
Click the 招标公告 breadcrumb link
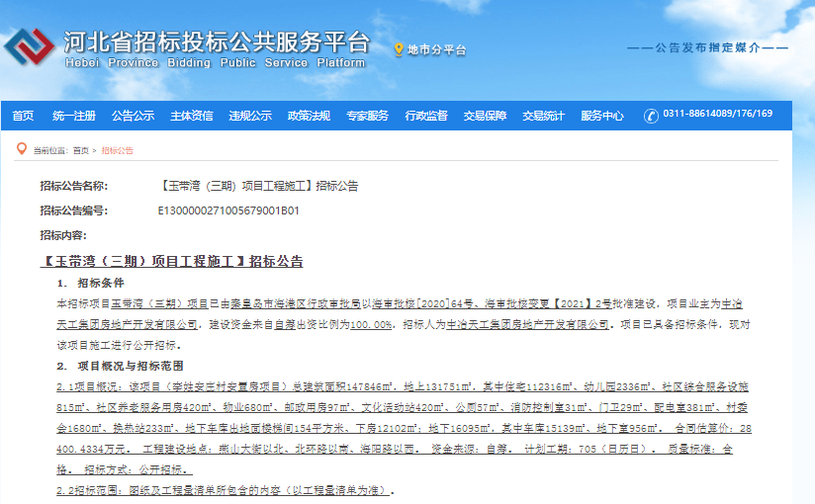(x=117, y=151)
